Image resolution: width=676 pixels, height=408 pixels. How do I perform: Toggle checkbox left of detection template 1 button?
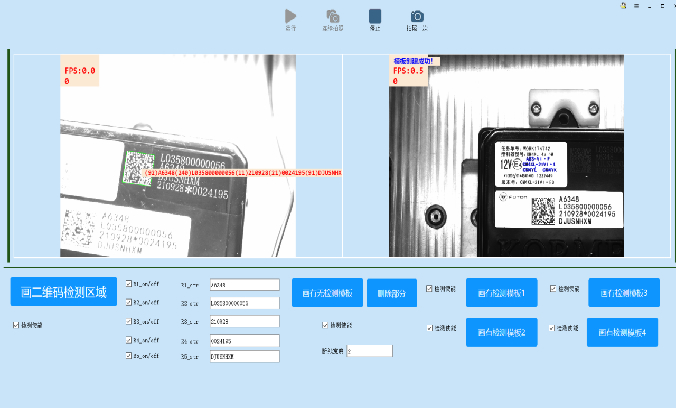tap(430, 288)
